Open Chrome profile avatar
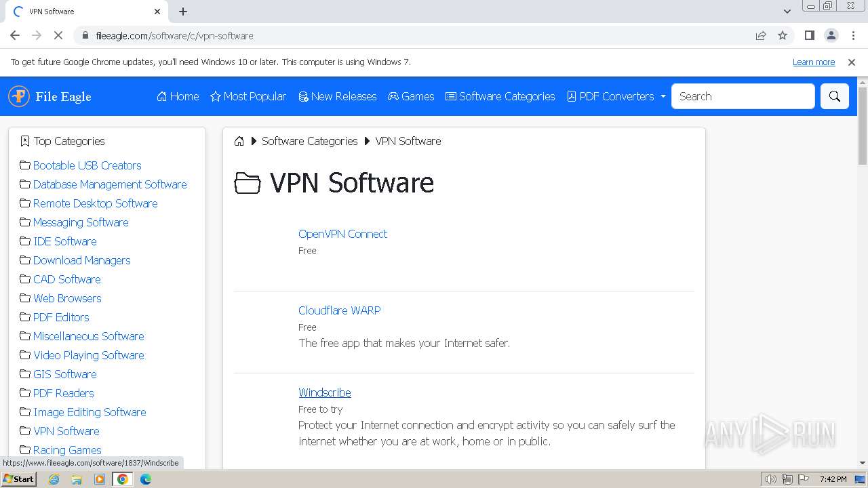This screenshot has width=868, height=488. pos(831,35)
